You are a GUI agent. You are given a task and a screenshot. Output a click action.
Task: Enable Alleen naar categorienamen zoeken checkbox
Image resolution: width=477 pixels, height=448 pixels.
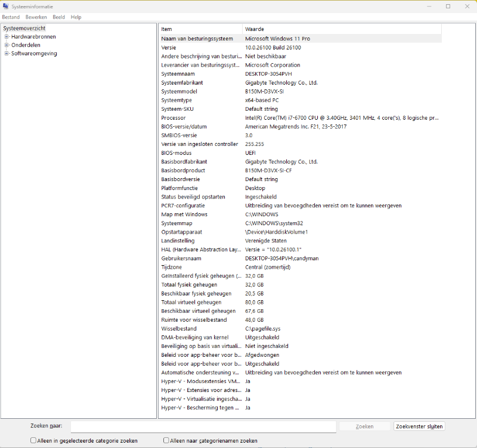click(166, 440)
